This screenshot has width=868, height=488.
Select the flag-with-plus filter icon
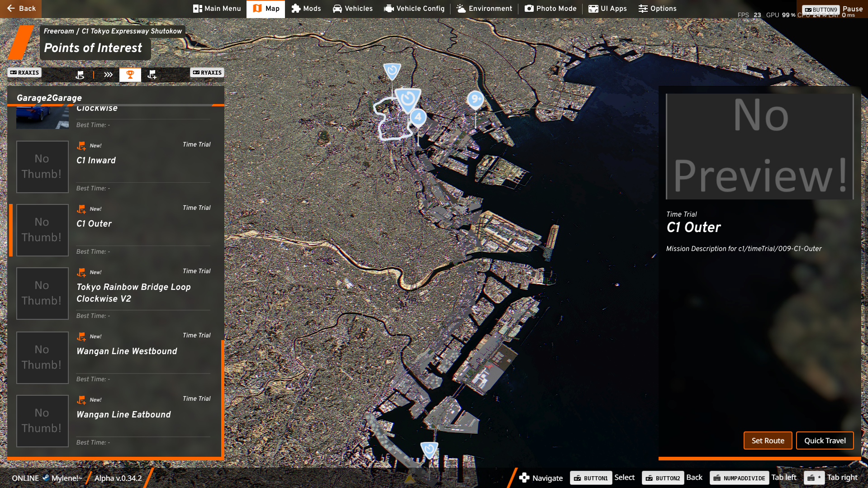pyautogui.click(x=152, y=75)
